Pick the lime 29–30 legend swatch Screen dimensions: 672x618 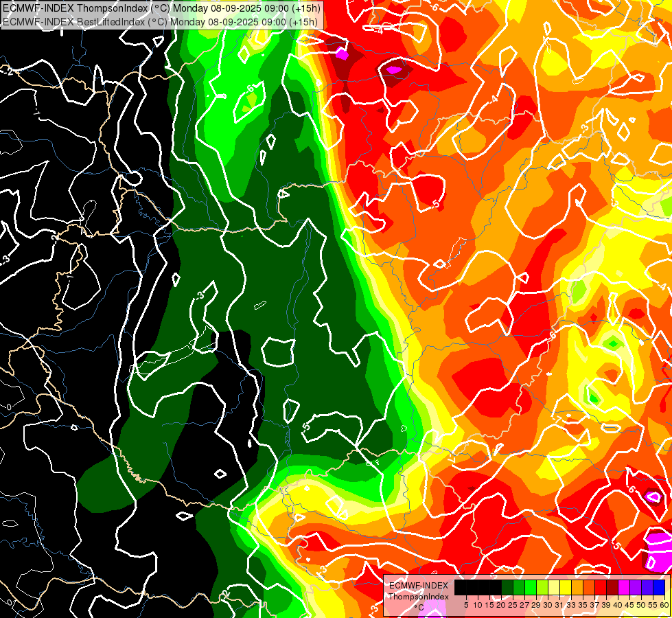[x=542, y=587]
